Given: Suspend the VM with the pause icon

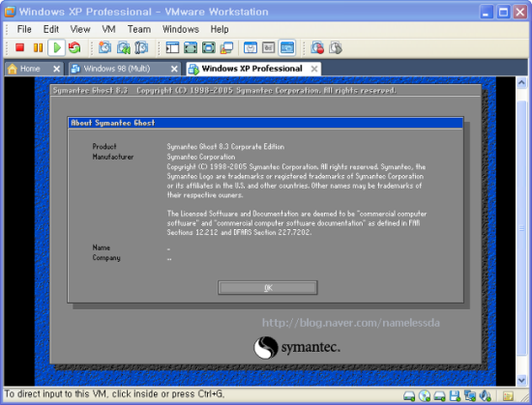Looking at the screenshot, I should tap(38, 47).
